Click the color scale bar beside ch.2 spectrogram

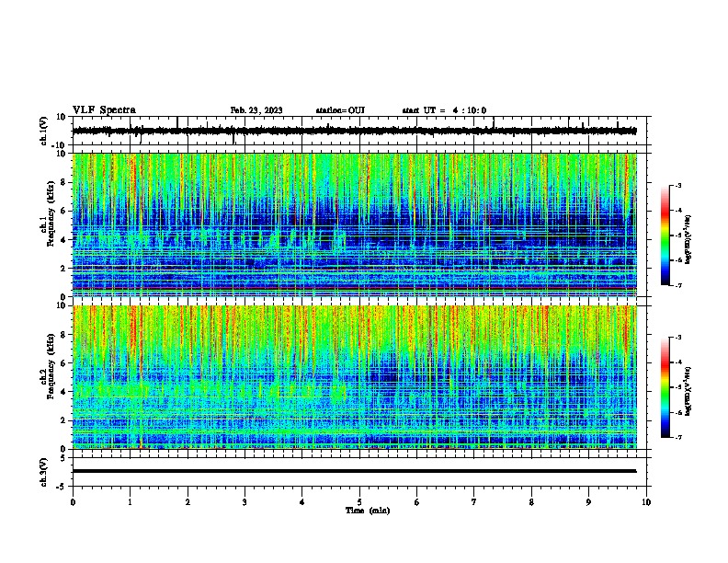pyautogui.click(x=665, y=387)
